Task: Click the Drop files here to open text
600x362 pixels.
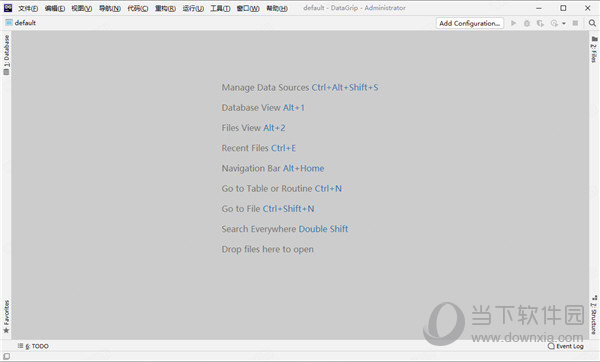Action: tap(267, 249)
